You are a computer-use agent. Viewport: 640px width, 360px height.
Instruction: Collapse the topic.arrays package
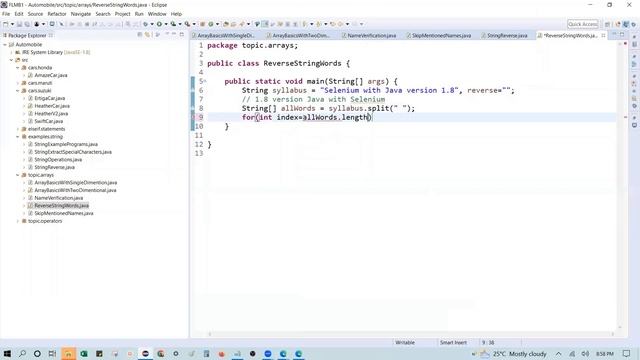coord(18,175)
